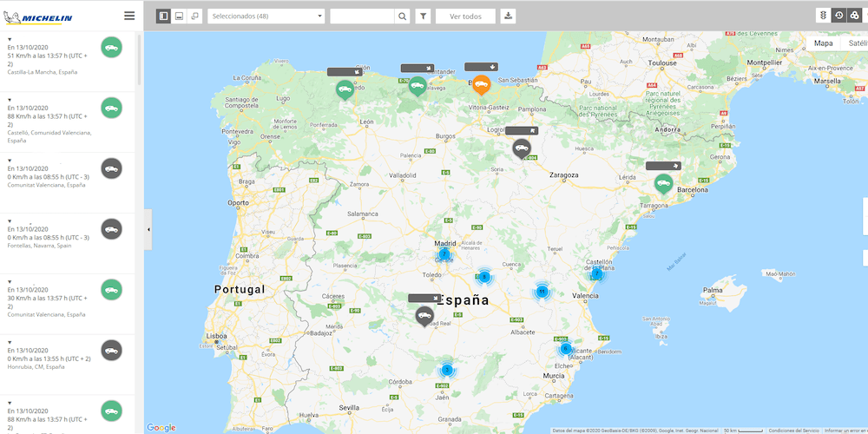Screen dimensions: 868x434
Task: Collapse the sidebar using the panel edge arrow
Action: coord(148,229)
